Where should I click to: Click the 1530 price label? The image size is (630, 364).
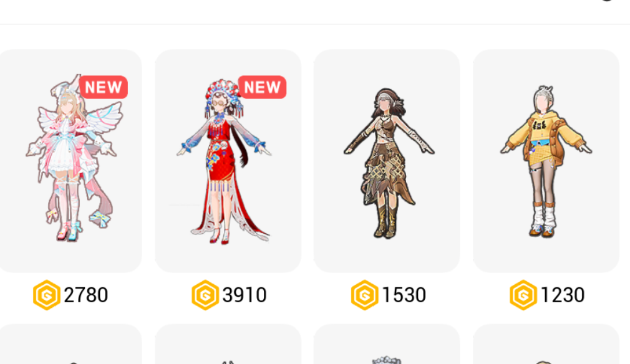(404, 295)
